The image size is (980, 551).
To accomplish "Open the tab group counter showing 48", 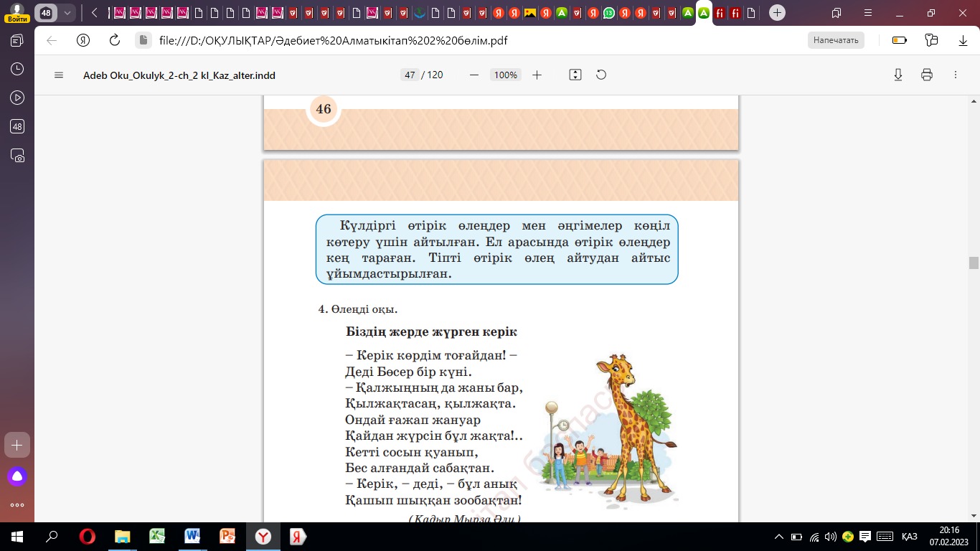I will coord(46,13).
